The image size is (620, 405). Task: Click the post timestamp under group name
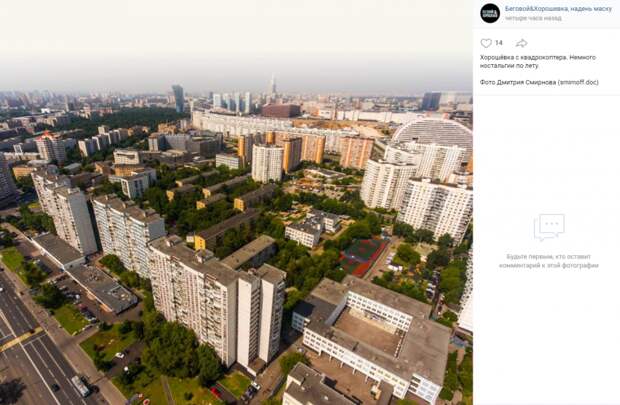point(533,18)
